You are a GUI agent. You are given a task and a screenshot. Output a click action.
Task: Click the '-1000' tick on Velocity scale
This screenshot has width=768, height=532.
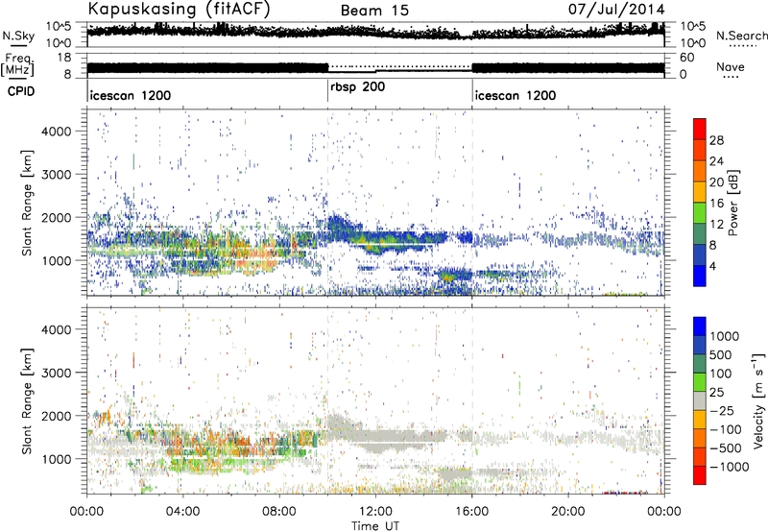(730, 467)
